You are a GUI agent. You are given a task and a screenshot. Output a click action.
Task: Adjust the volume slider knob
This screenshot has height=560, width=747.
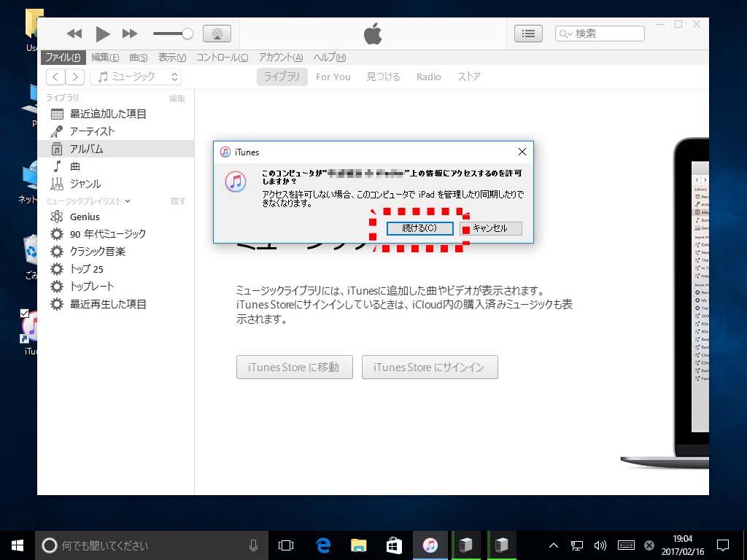(187, 34)
